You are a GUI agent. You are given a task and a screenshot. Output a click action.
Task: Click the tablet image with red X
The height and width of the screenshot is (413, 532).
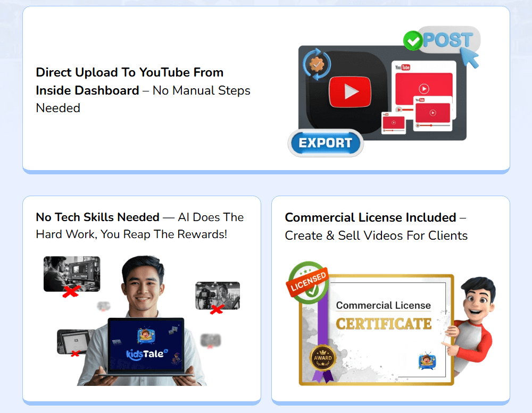75,342
